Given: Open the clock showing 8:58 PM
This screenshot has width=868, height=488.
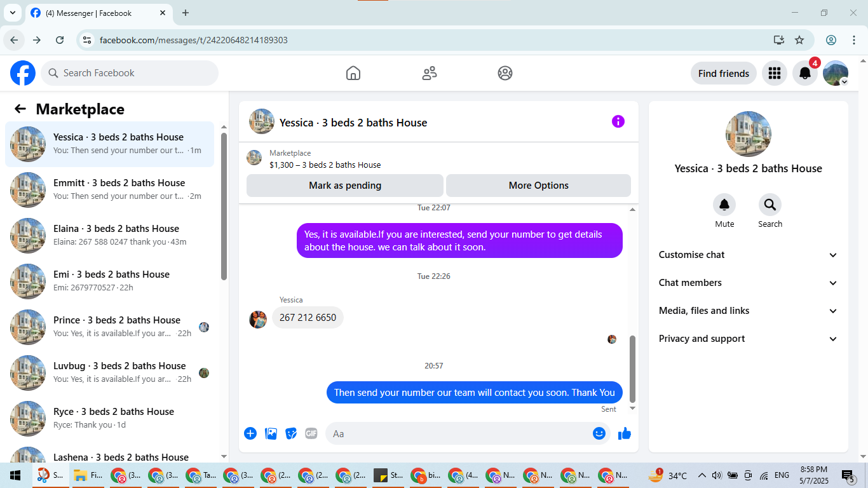Looking at the screenshot, I should 813,475.
